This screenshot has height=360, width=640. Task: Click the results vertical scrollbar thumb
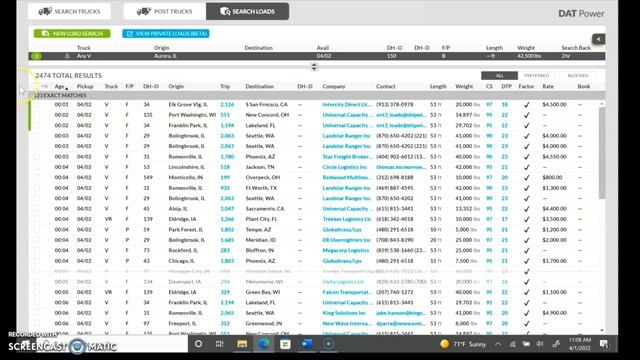[602, 153]
